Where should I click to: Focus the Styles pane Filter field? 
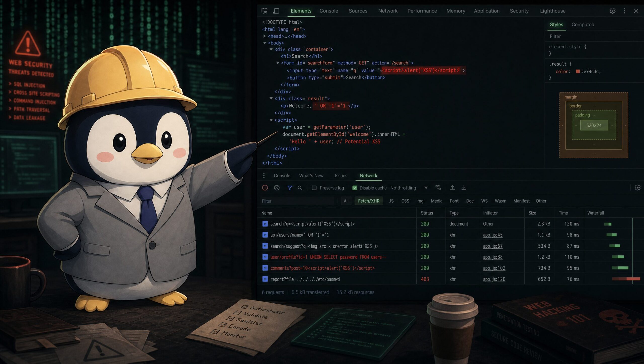click(594, 36)
